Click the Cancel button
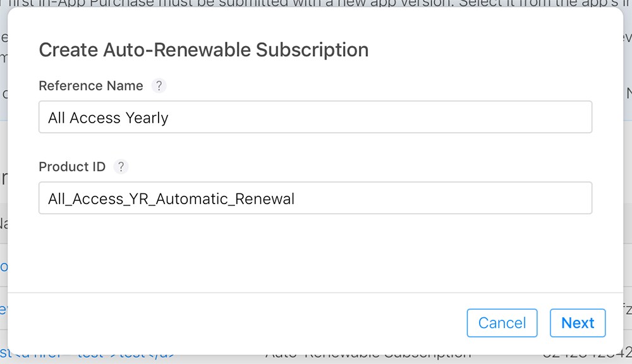The width and height of the screenshot is (632, 364). click(502, 323)
